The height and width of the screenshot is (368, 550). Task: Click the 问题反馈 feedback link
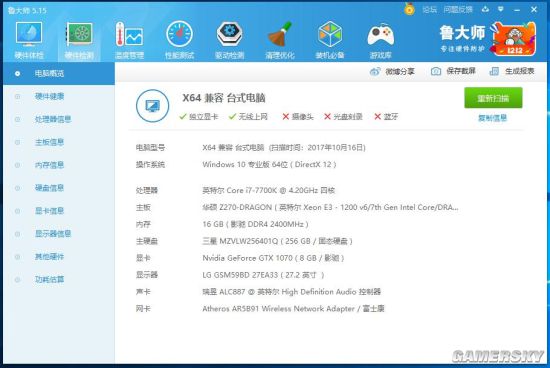pos(458,10)
